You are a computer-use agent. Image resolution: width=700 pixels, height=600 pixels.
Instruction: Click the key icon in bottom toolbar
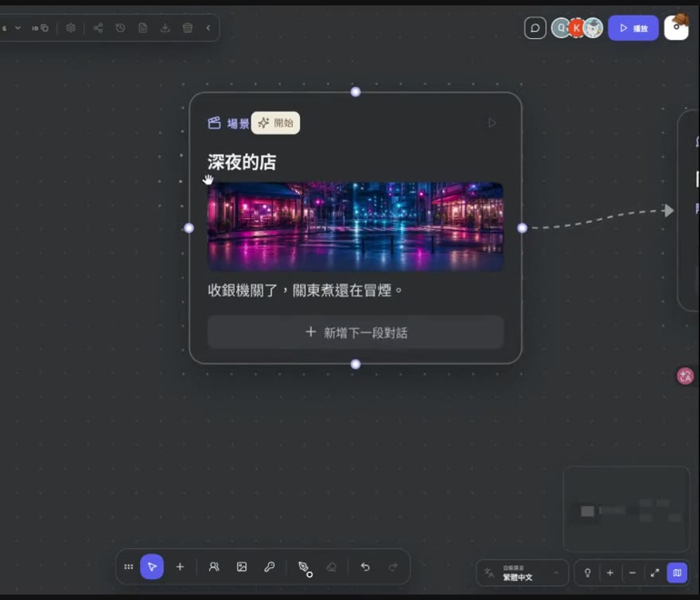[269, 567]
